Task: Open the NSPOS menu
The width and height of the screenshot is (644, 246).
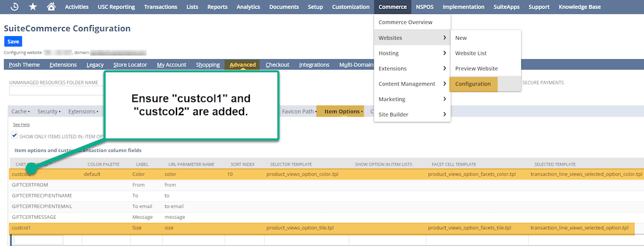Action: (x=424, y=7)
